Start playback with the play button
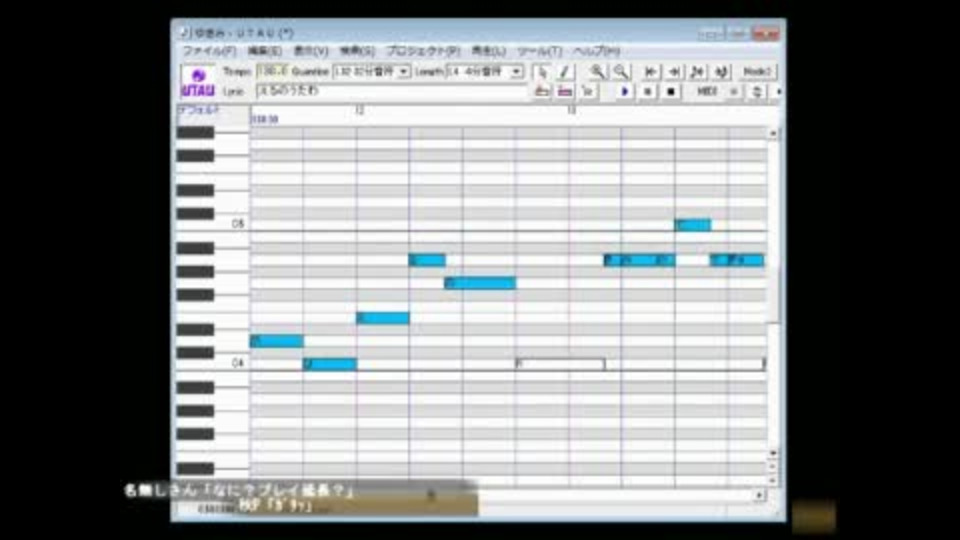Image resolution: width=960 pixels, height=540 pixels. [x=624, y=91]
